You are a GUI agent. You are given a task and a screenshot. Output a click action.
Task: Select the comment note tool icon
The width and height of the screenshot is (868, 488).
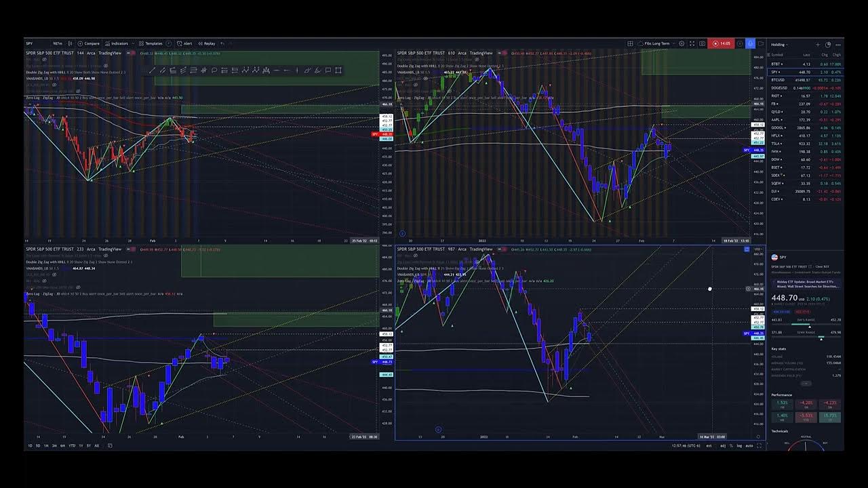pos(328,70)
